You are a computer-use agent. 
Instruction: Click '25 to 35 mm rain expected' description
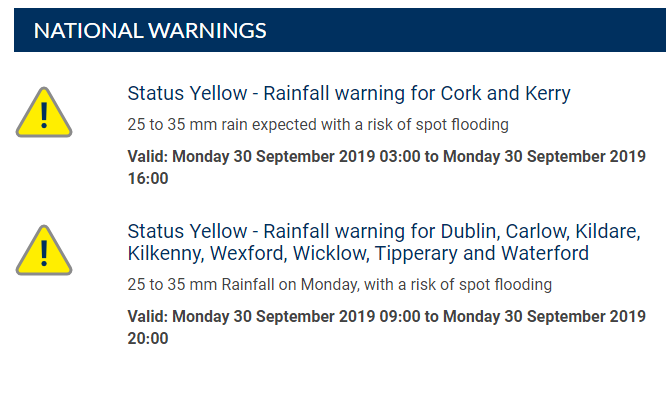(x=318, y=125)
